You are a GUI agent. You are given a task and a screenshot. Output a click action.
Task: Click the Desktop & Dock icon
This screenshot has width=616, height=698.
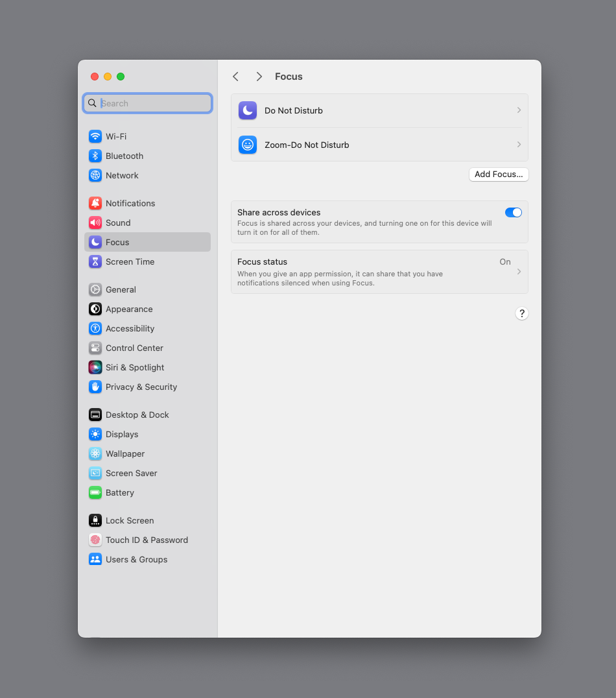(x=95, y=415)
